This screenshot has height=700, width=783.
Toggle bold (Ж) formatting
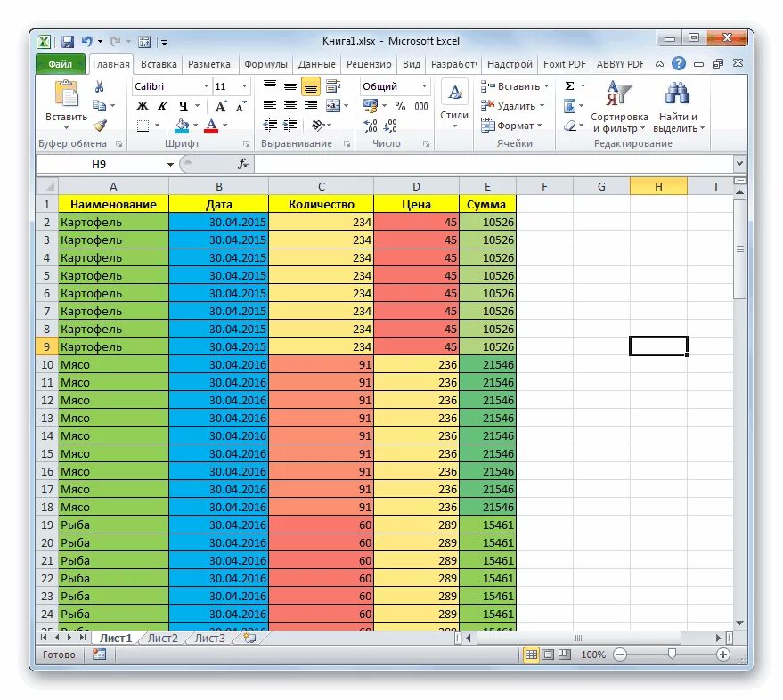pos(143,106)
